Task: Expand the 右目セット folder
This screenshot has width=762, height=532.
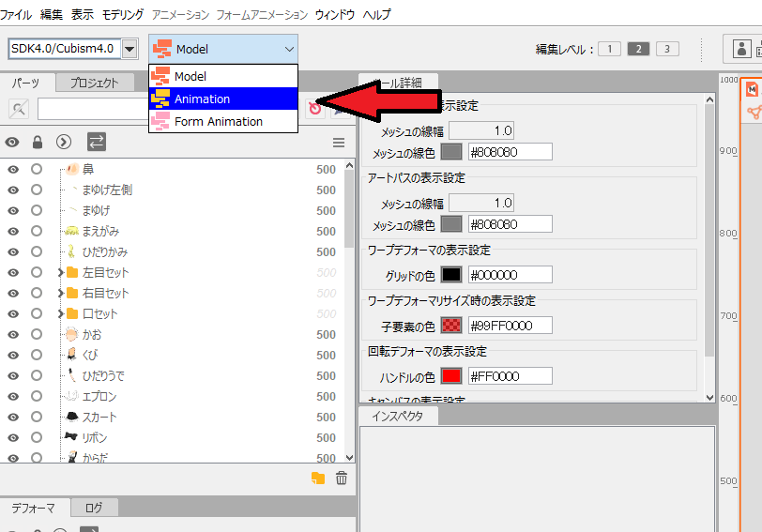Action: pos(61,293)
